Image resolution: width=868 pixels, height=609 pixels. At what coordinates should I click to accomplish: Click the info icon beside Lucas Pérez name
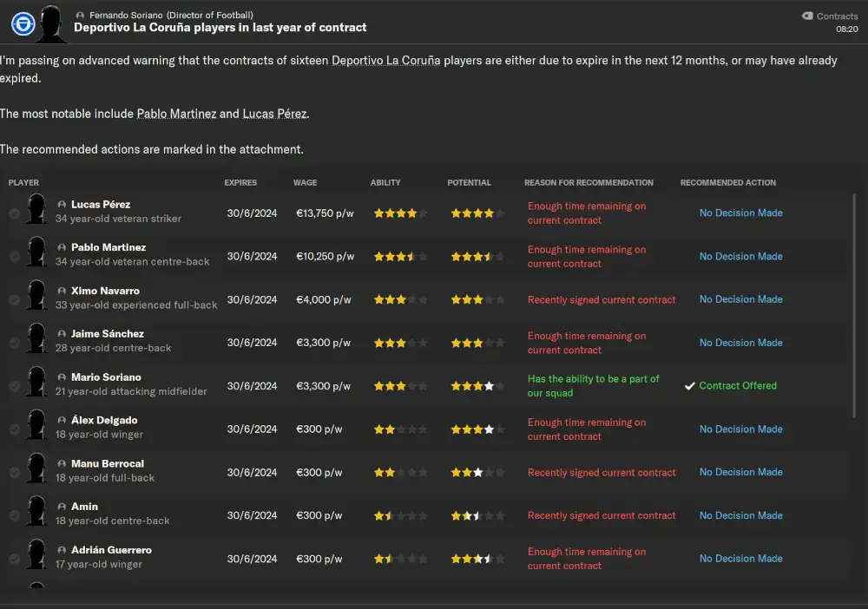62,205
